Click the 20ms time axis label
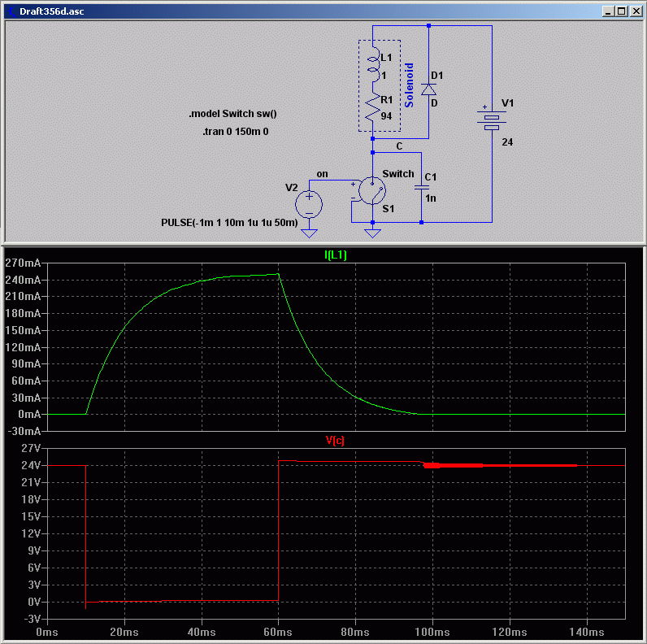The height and width of the screenshot is (644, 647). point(124,632)
